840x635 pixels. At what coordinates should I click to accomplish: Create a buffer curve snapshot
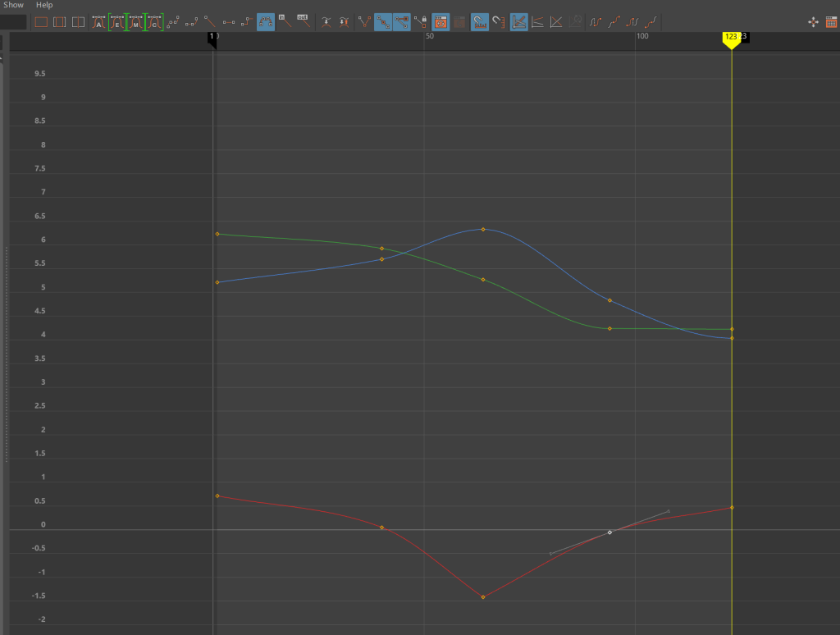(326, 22)
